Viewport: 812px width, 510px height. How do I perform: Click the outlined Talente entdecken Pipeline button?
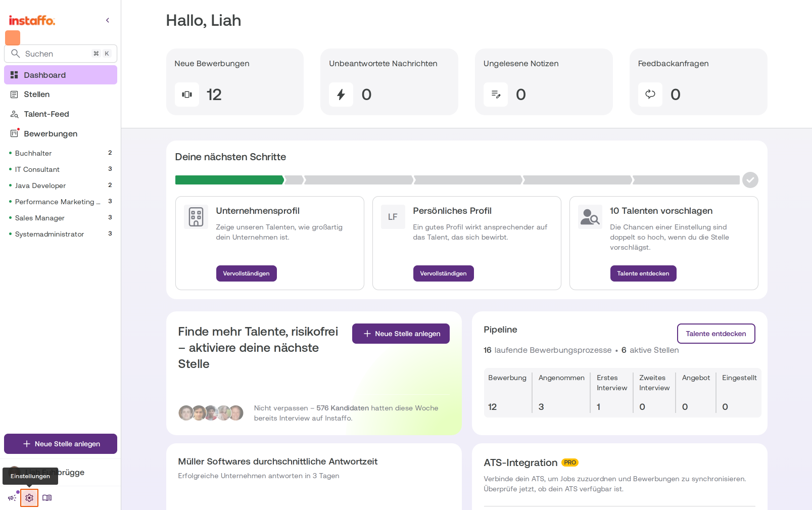click(716, 334)
